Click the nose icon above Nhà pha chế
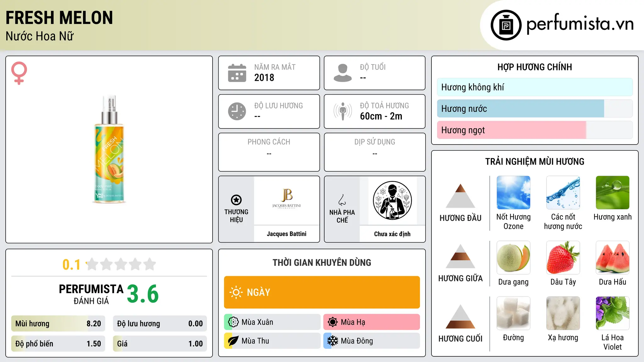 pyautogui.click(x=342, y=200)
